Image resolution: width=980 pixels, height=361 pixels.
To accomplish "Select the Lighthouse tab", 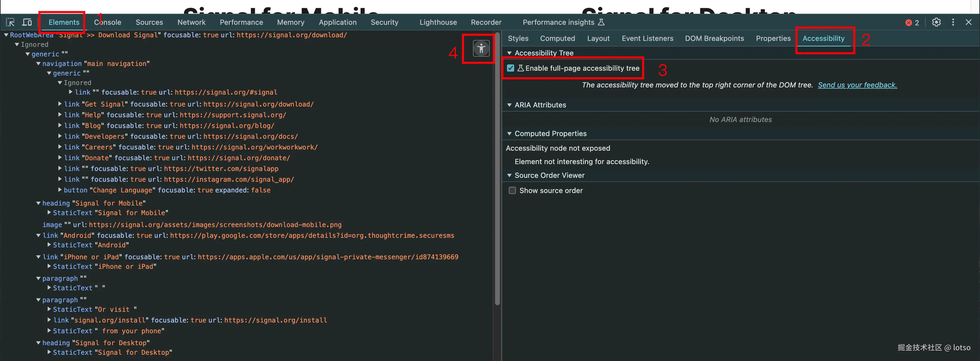I will point(438,22).
